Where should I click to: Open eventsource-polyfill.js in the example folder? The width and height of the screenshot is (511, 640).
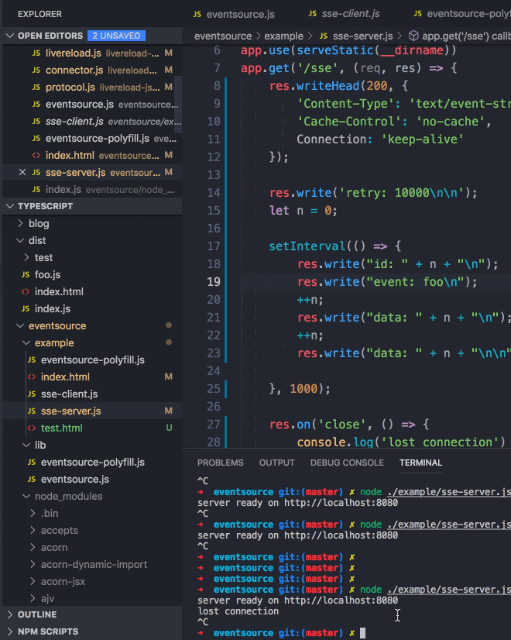(92, 360)
